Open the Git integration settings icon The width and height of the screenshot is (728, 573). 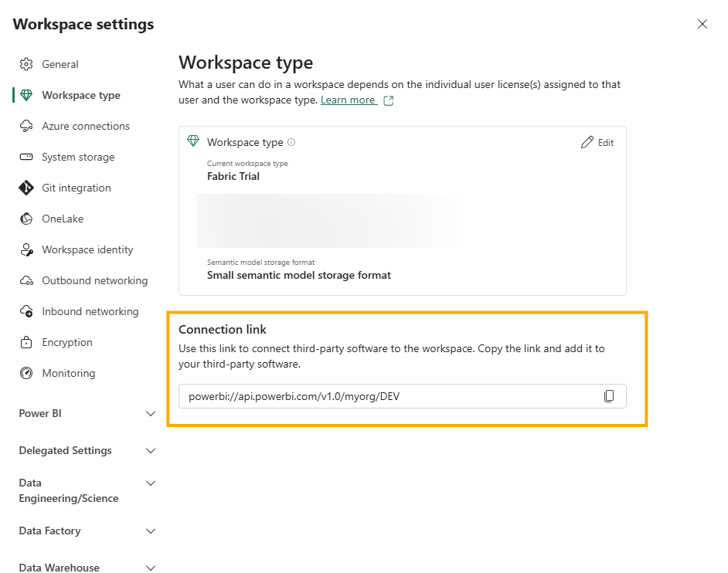pyautogui.click(x=25, y=188)
